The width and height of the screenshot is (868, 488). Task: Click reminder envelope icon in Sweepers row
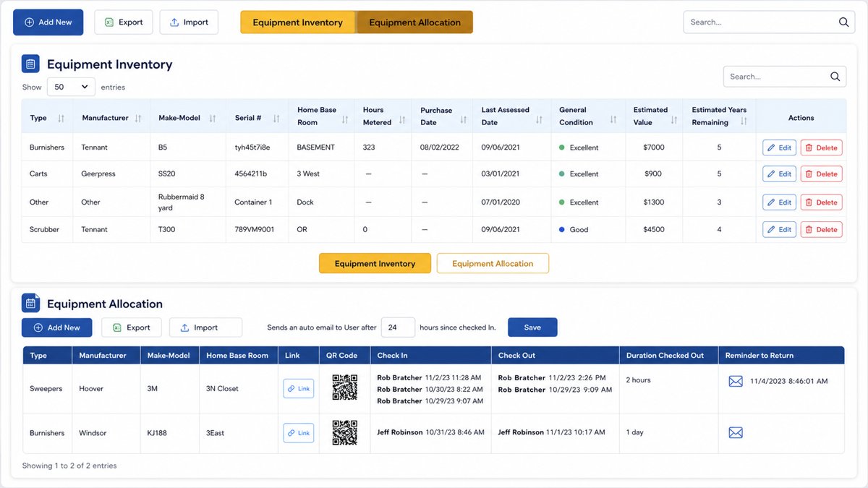coord(736,381)
